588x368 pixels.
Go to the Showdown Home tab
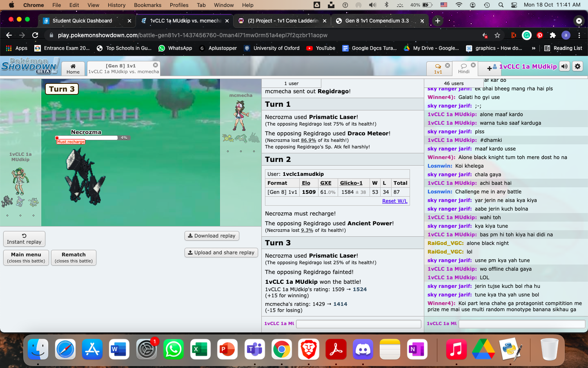pyautogui.click(x=73, y=69)
